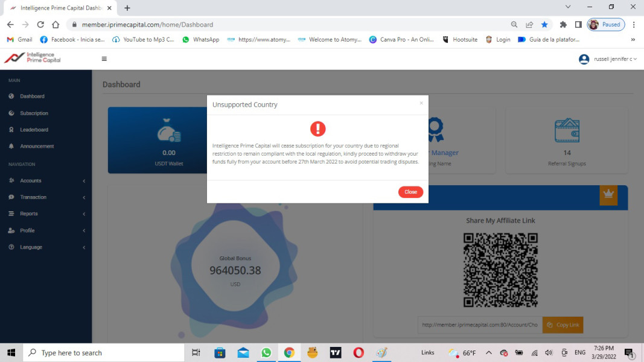The width and height of the screenshot is (644, 362).
Task: Click the Language help-circle icon
Action: [11, 247]
